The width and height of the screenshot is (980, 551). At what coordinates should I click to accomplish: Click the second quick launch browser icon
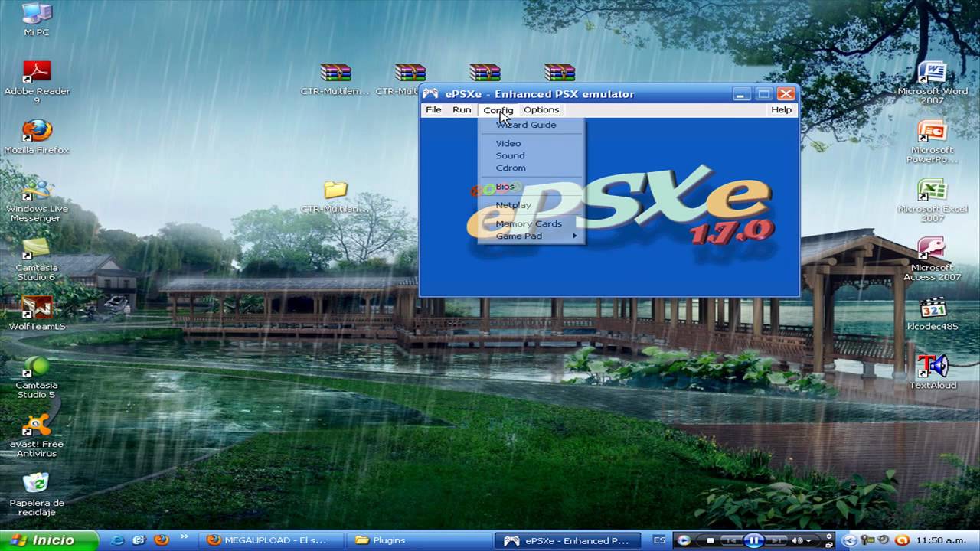click(139, 540)
